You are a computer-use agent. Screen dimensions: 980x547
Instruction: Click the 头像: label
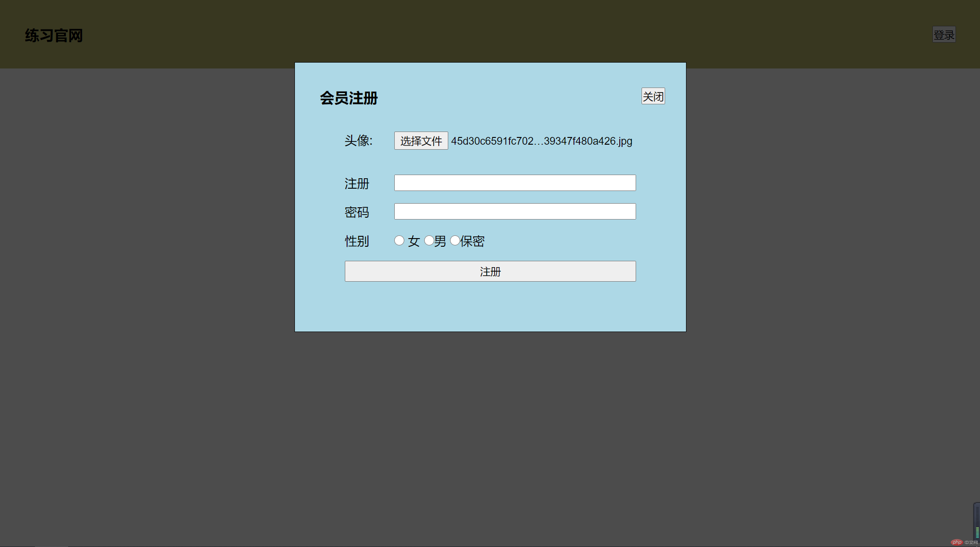coord(358,141)
